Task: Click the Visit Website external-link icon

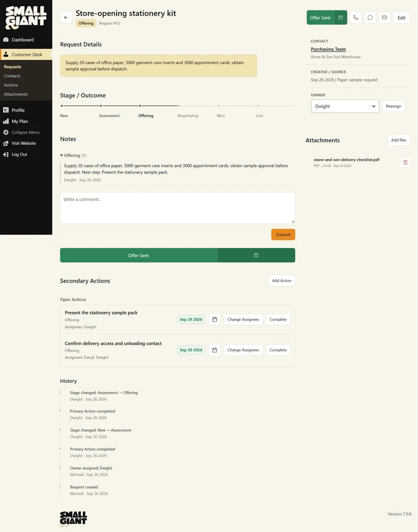Action: pyautogui.click(x=6, y=143)
